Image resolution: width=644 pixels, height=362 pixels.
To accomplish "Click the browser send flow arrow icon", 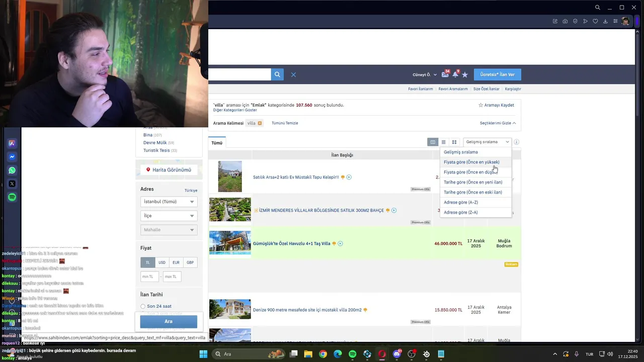I will [x=585, y=21].
